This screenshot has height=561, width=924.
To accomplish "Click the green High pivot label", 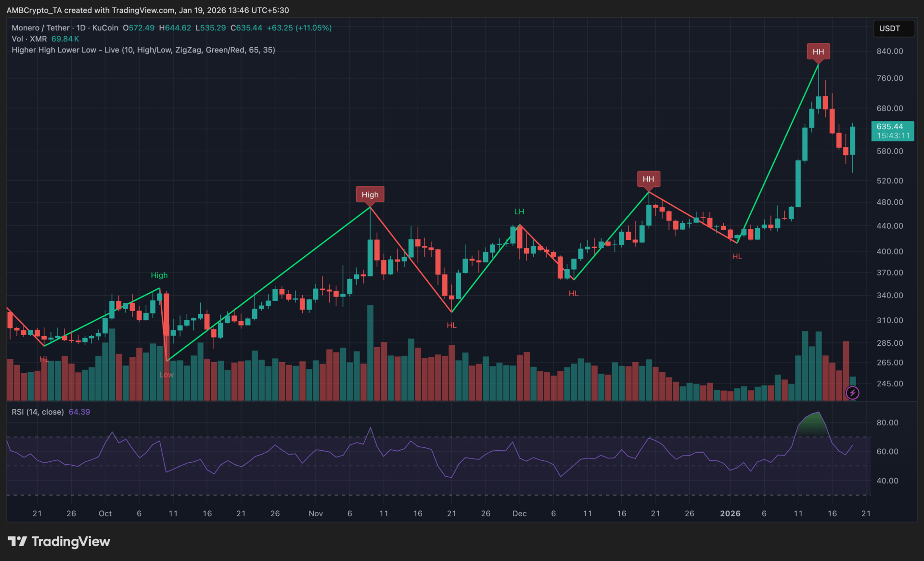I will [x=159, y=275].
